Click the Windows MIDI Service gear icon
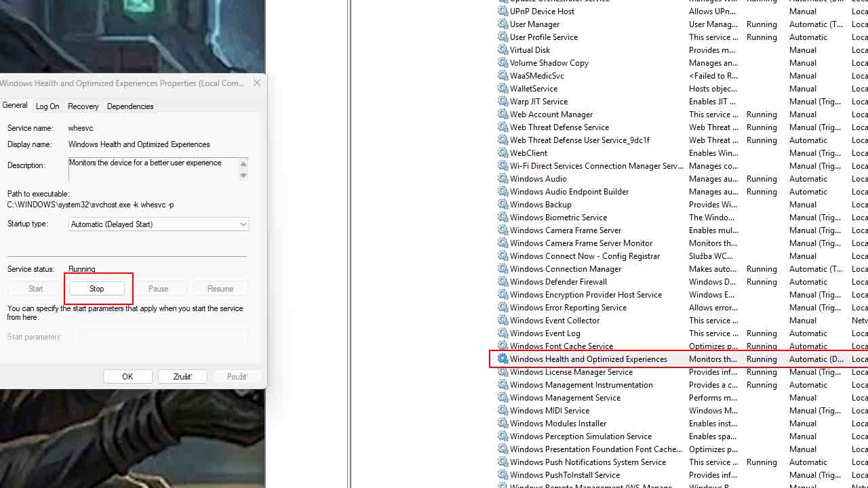The image size is (868, 488). tap(502, 411)
